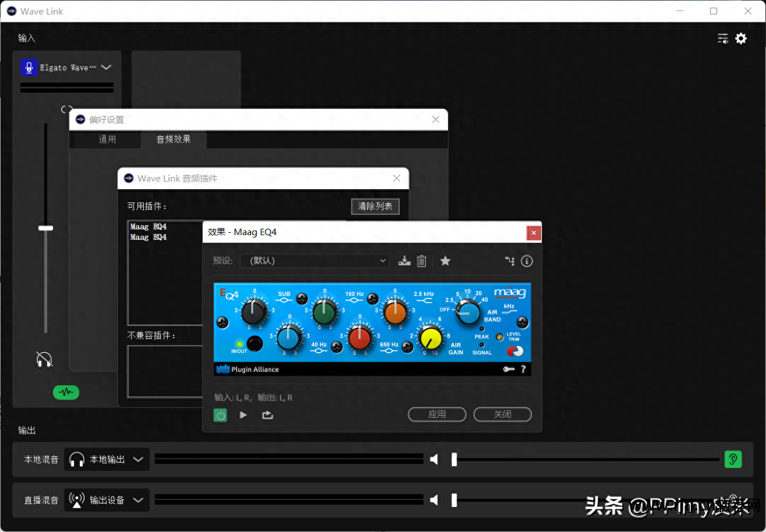Image resolution: width=766 pixels, height=532 pixels.
Task: Maximize the Wave Link main window
Action: tap(714, 11)
